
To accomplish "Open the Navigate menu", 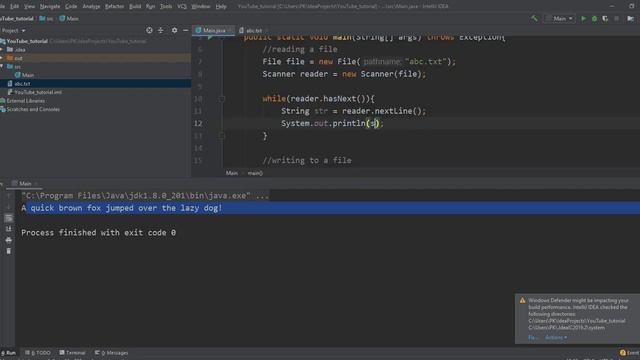I will [x=50, y=7].
